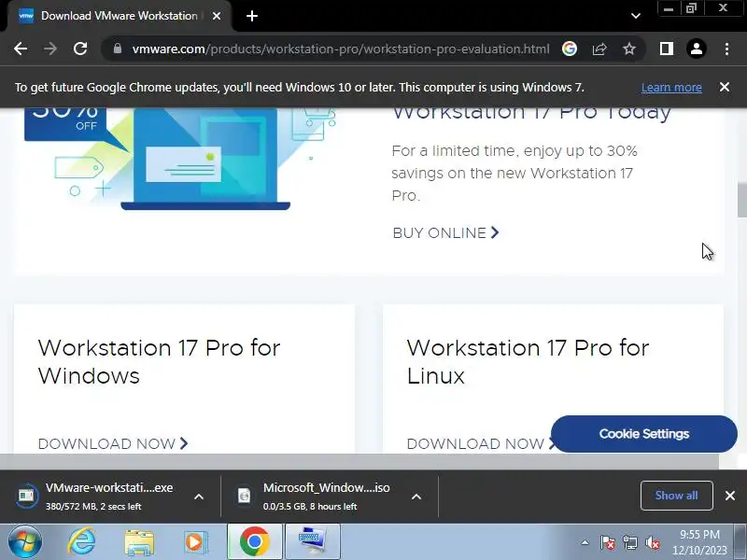Screen dimensions: 747x560
Task: Switch to Chrome in the taskbar
Action: (255, 542)
